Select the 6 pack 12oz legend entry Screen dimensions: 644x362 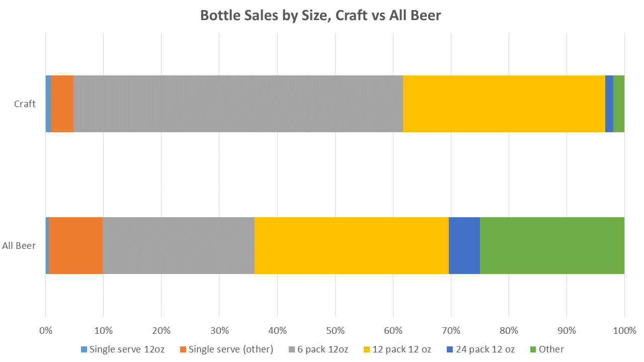click(x=318, y=349)
